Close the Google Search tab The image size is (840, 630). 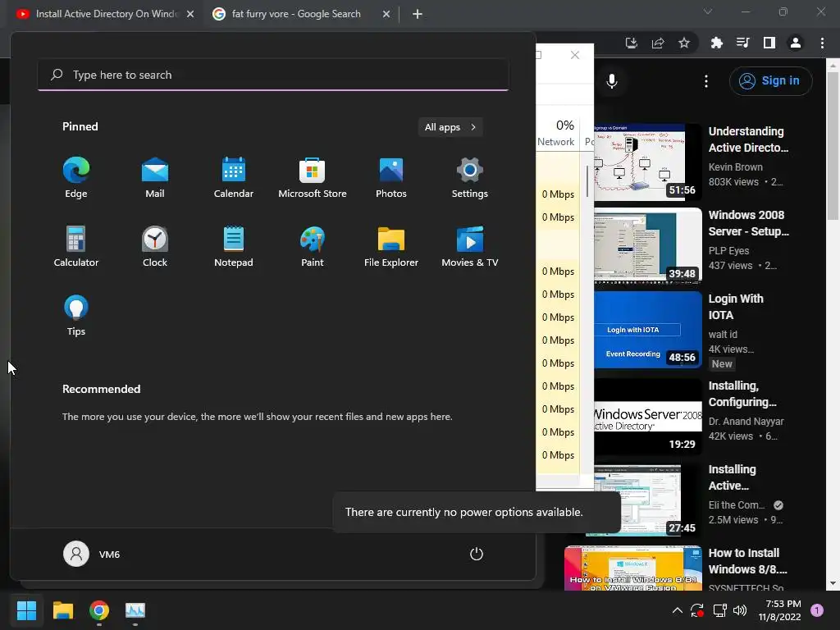[386, 14]
